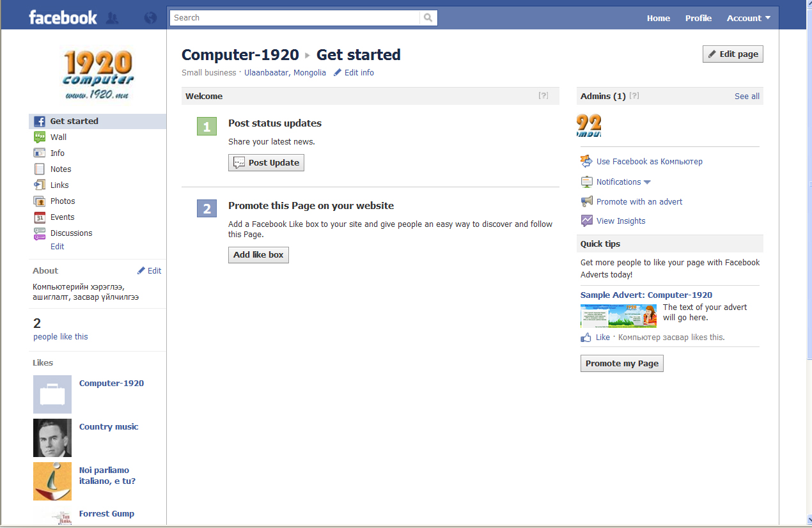Open Forrest Gump liked page link
Viewport: 812px width, 528px height.
(107, 514)
